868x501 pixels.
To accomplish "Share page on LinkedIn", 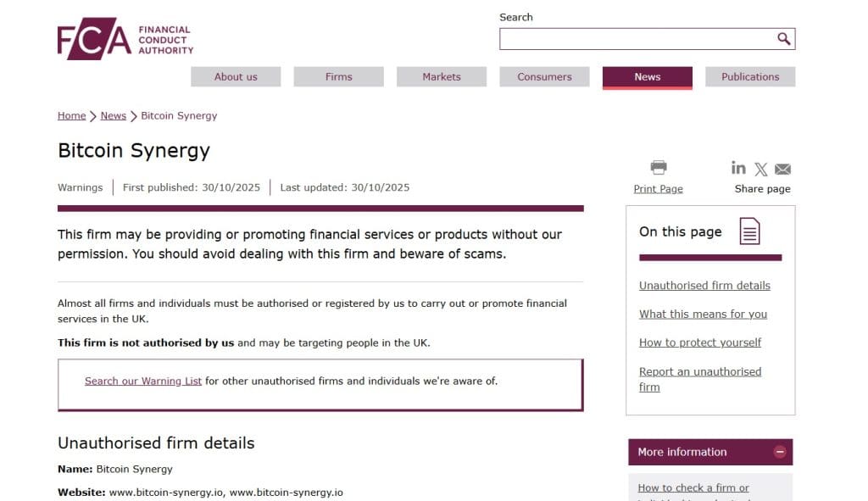I will (x=738, y=168).
